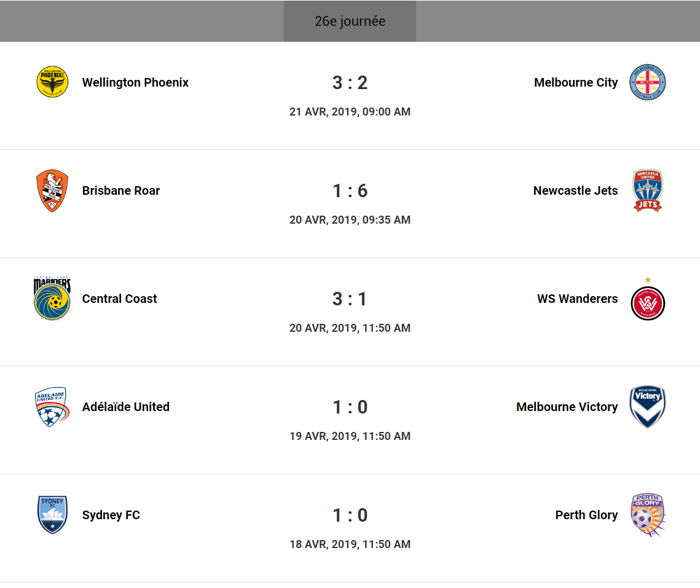
Task: Click the Adélaïde United club crest
Action: point(52,407)
